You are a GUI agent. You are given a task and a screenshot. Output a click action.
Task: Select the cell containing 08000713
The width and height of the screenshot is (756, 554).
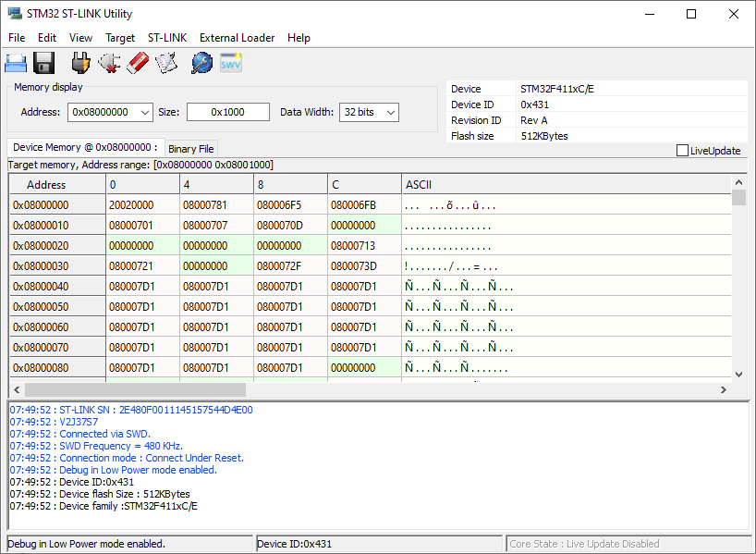click(x=364, y=246)
